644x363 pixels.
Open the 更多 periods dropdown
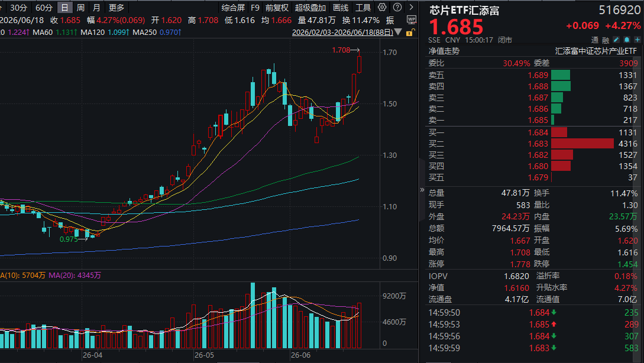[116, 8]
